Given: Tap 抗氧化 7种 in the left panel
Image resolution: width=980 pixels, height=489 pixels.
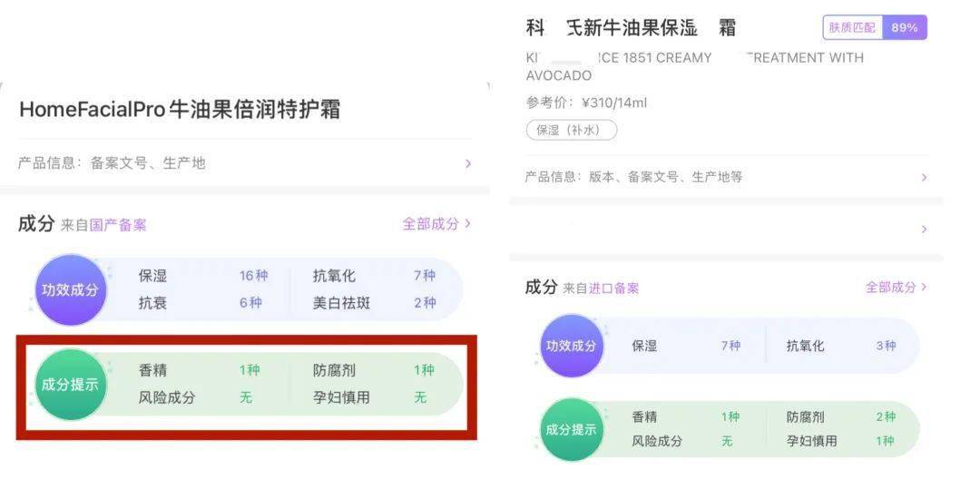Looking at the screenshot, I should point(374,276).
